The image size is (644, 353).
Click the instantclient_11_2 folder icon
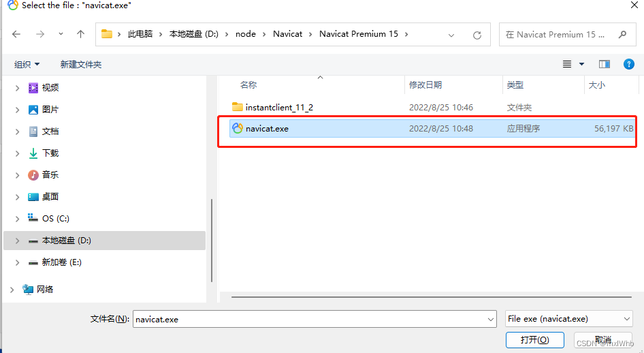coord(238,107)
